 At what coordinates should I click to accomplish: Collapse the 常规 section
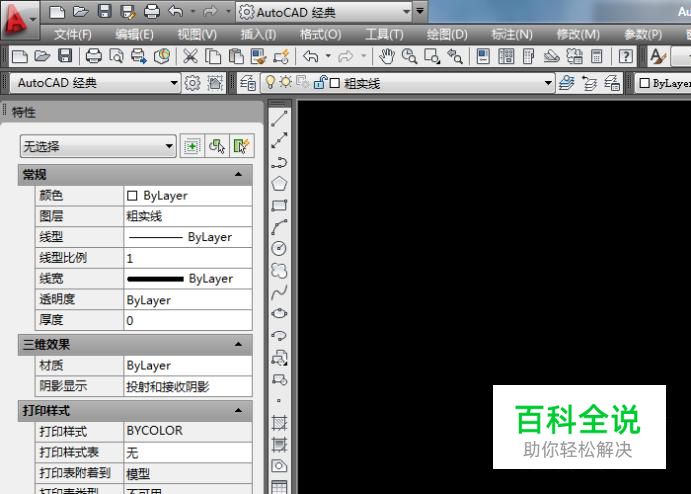click(238, 175)
